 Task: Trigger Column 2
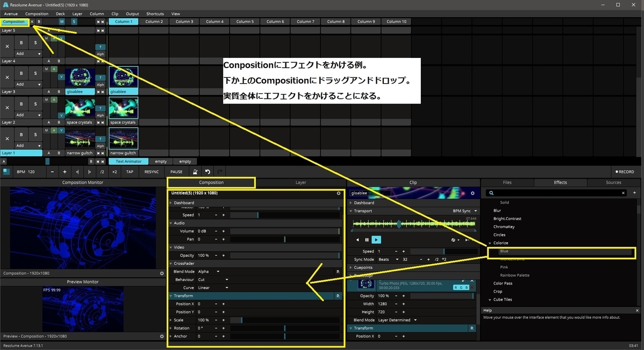click(x=153, y=21)
